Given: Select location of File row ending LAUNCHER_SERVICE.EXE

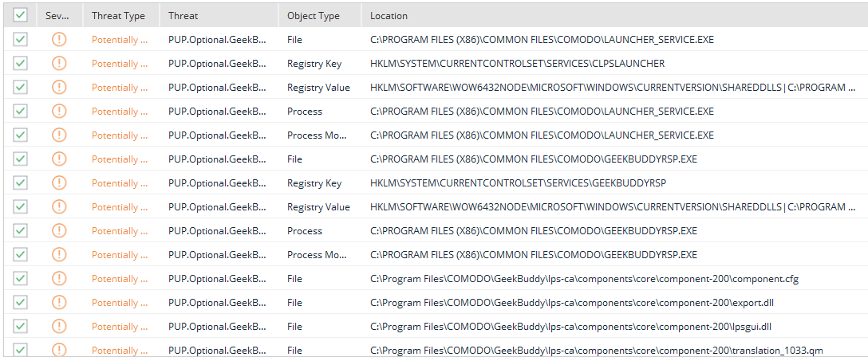Looking at the screenshot, I should coord(542,40).
